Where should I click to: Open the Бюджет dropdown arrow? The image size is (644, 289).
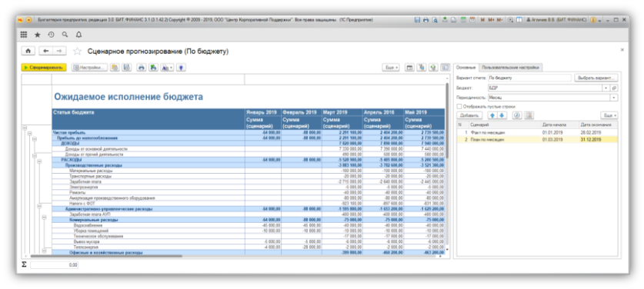coord(606,88)
